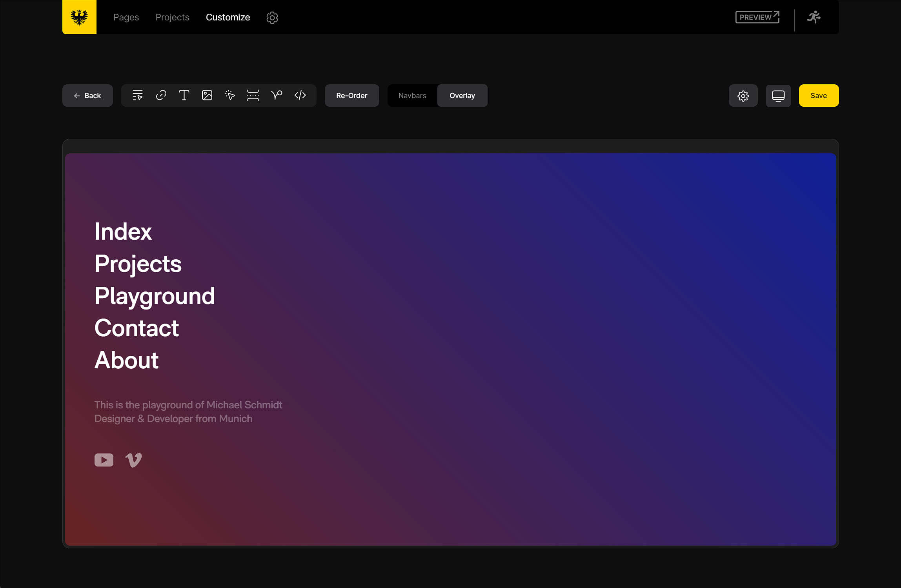Add a menu list element icon
This screenshot has width=901, height=588.
click(x=138, y=95)
